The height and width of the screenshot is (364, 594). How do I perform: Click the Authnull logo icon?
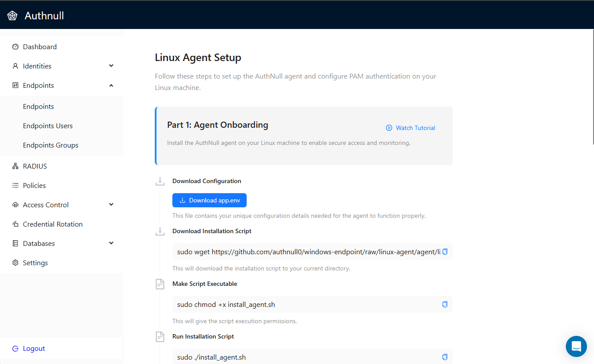pos(12,16)
